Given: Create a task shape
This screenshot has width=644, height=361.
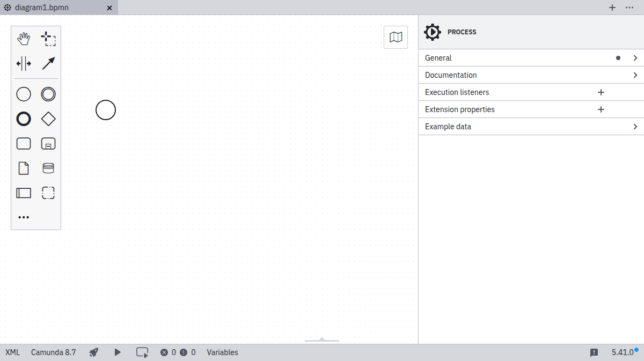Looking at the screenshot, I should click(24, 143).
